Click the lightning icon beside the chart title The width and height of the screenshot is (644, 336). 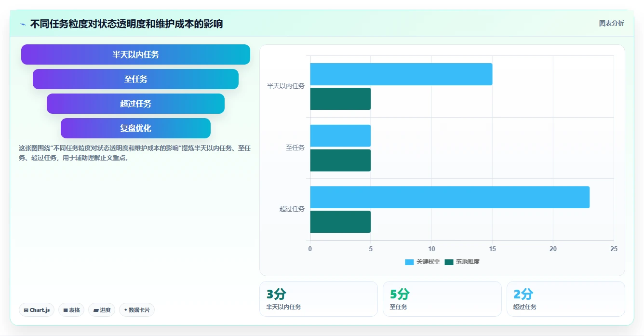23,24
